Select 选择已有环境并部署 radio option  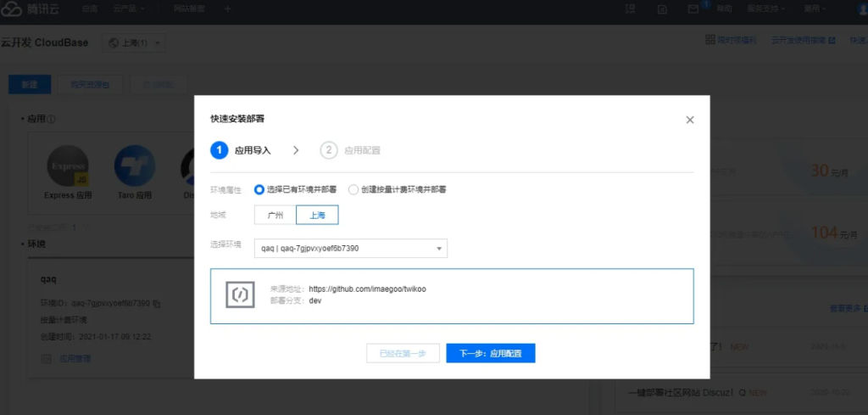[259, 189]
